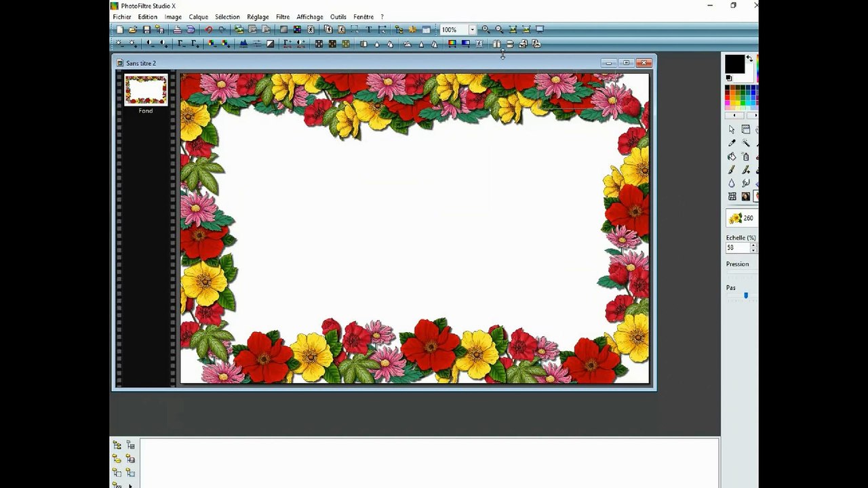Screen dimensions: 868x488
Task: Open the Réglage menu
Action: tap(258, 17)
